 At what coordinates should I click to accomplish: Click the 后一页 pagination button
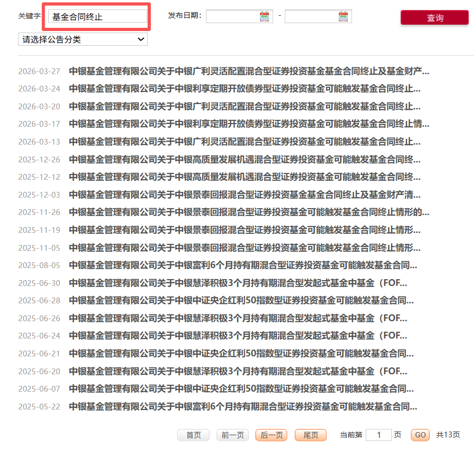(271, 435)
